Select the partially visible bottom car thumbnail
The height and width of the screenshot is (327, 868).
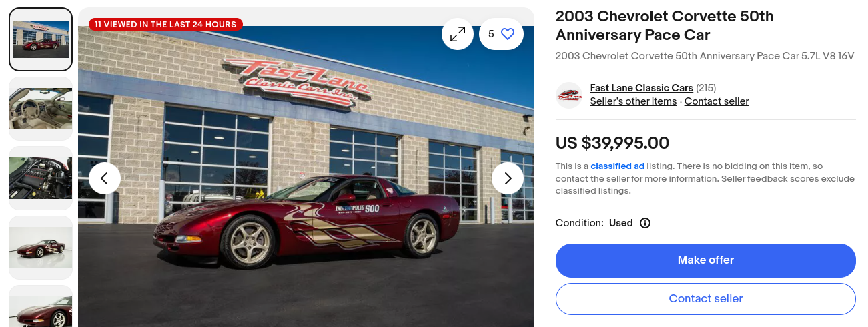click(x=41, y=306)
